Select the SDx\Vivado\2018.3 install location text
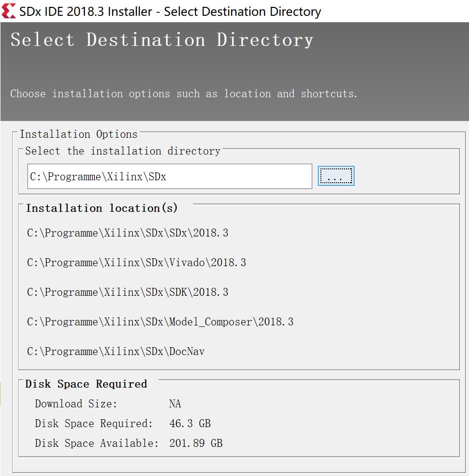This screenshot has width=469, height=476. [x=136, y=262]
